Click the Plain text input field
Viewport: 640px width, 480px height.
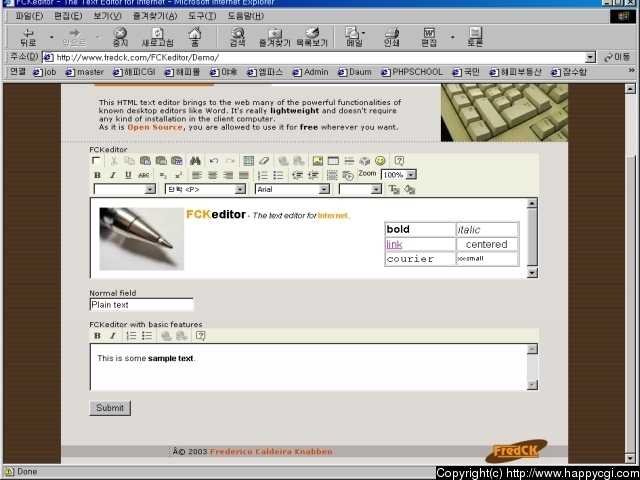(141, 304)
